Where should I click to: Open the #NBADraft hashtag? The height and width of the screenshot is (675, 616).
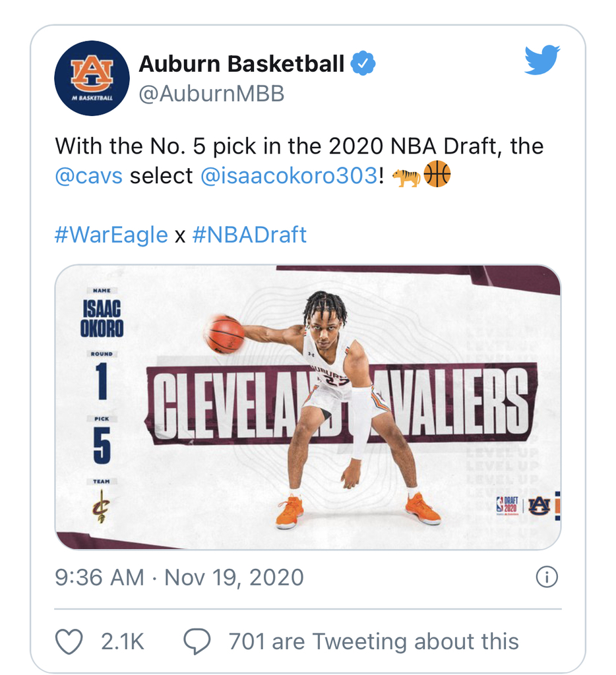pos(249,235)
